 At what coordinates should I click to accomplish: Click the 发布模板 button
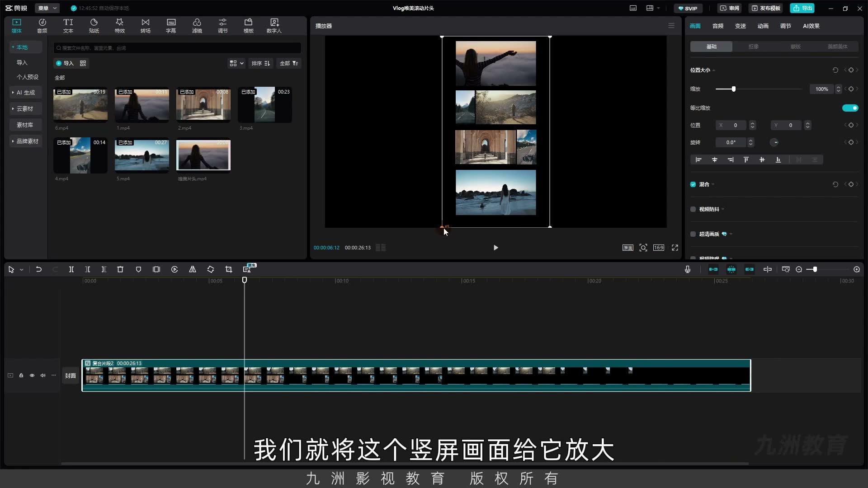click(x=766, y=8)
